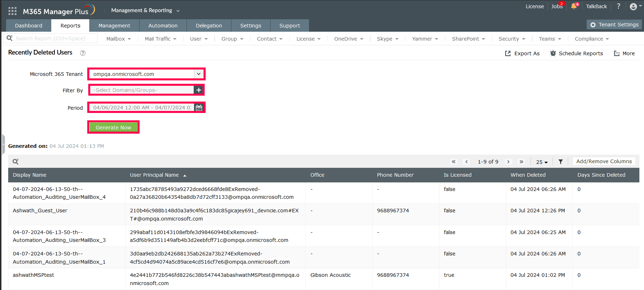Go to last page of results
The width and height of the screenshot is (644, 290).
click(522, 162)
